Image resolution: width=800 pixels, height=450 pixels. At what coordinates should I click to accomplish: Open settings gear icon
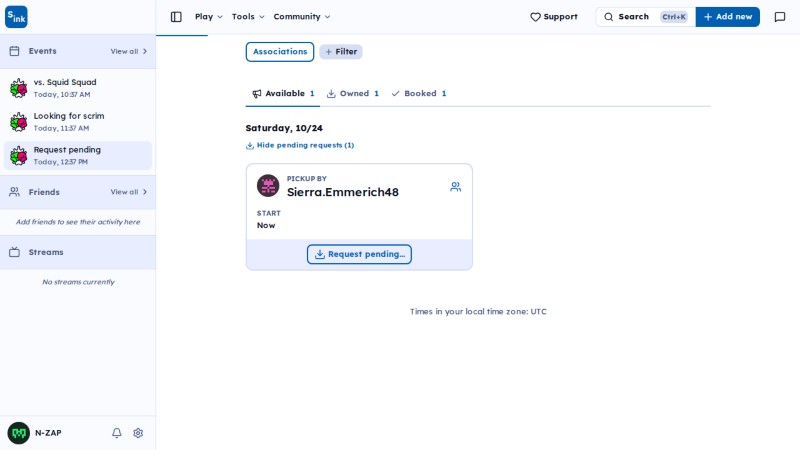(138, 433)
